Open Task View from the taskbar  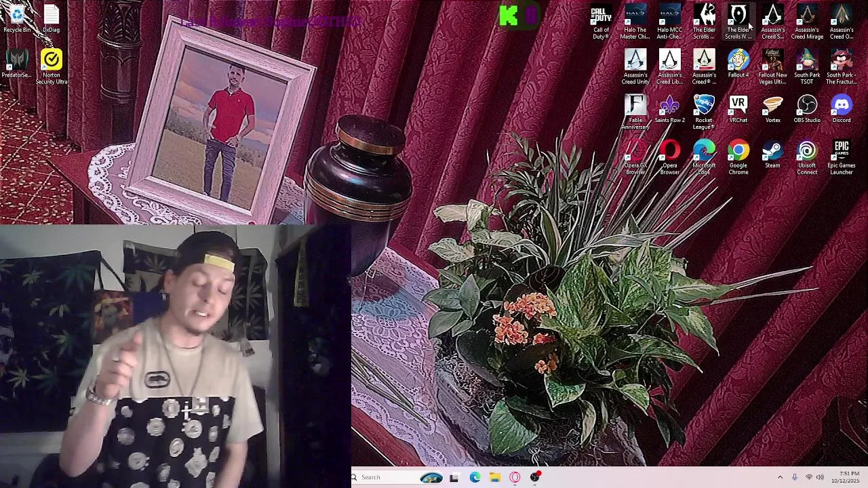pos(454,477)
